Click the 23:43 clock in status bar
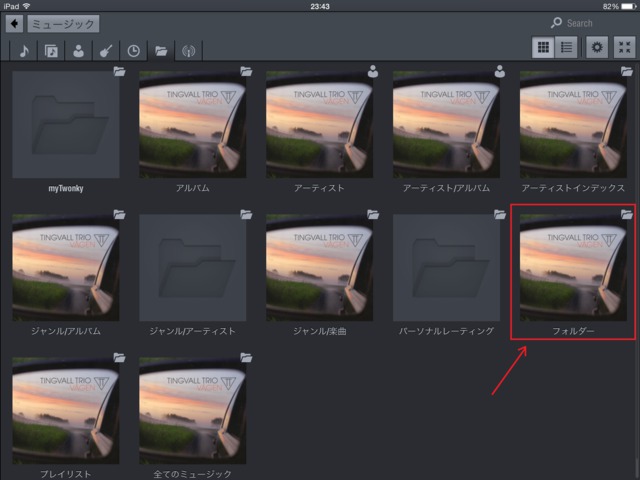 coord(320,6)
